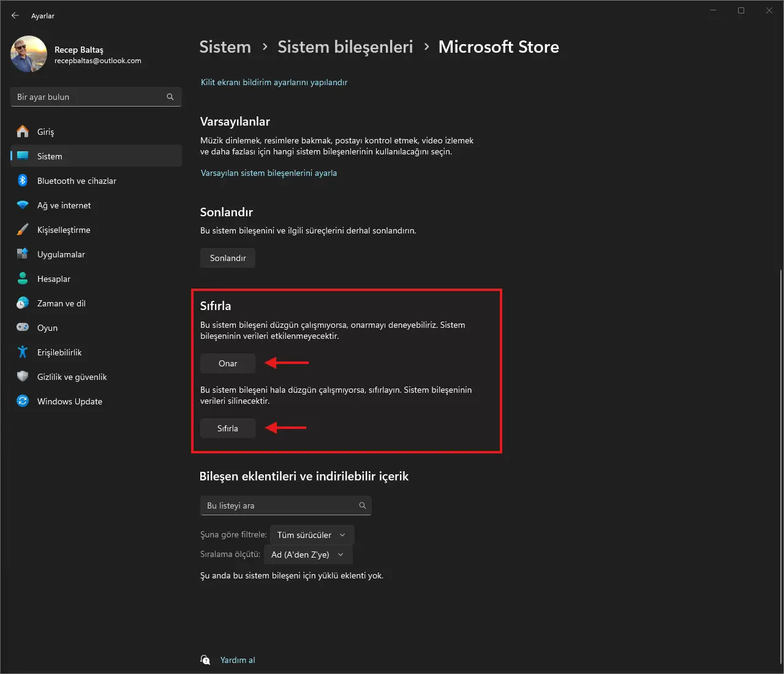Open Gizlilik ve güvenlik shield icon

tap(23, 376)
